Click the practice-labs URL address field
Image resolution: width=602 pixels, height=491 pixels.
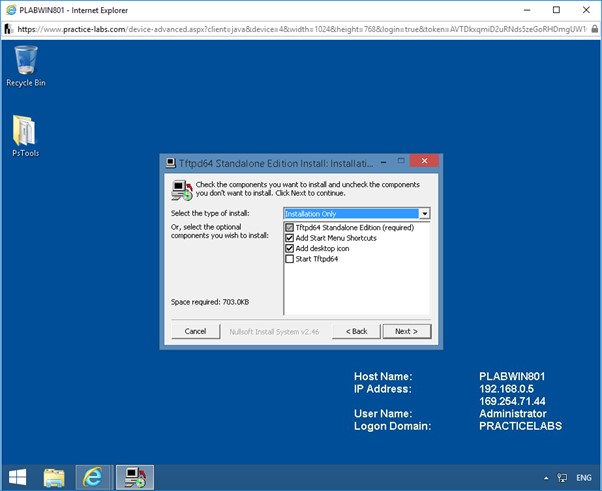(302, 29)
